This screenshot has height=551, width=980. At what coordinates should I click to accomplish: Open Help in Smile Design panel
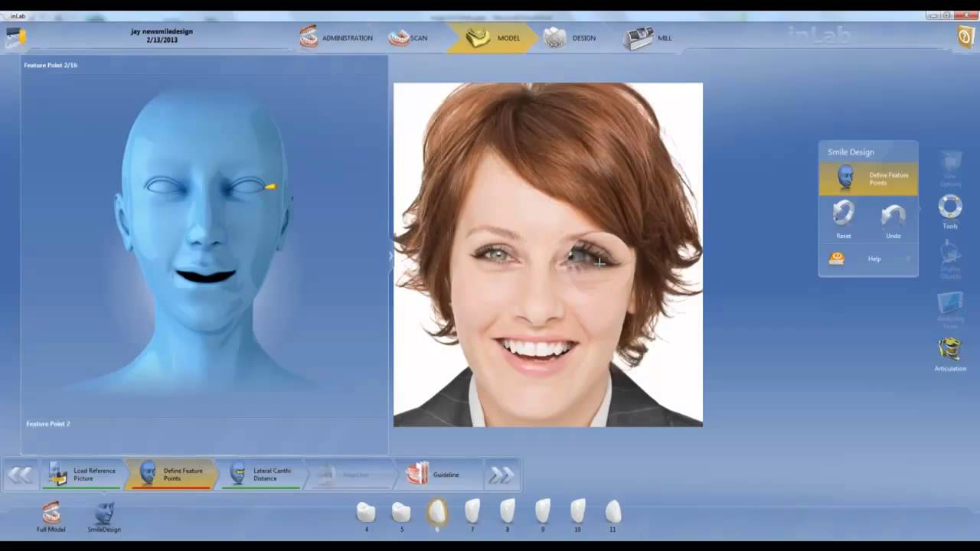(868, 259)
